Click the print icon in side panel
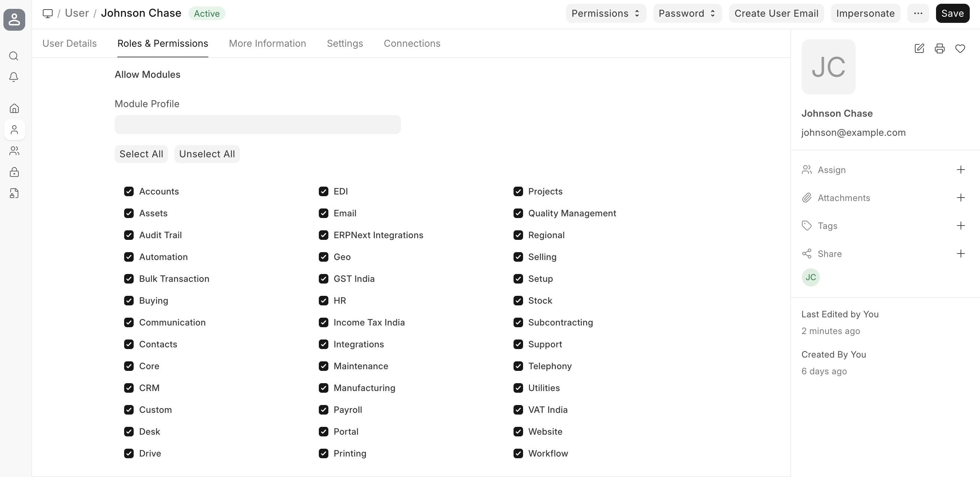Screen dimensions: 980x477 pyautogui.click(x=939, y=48)
